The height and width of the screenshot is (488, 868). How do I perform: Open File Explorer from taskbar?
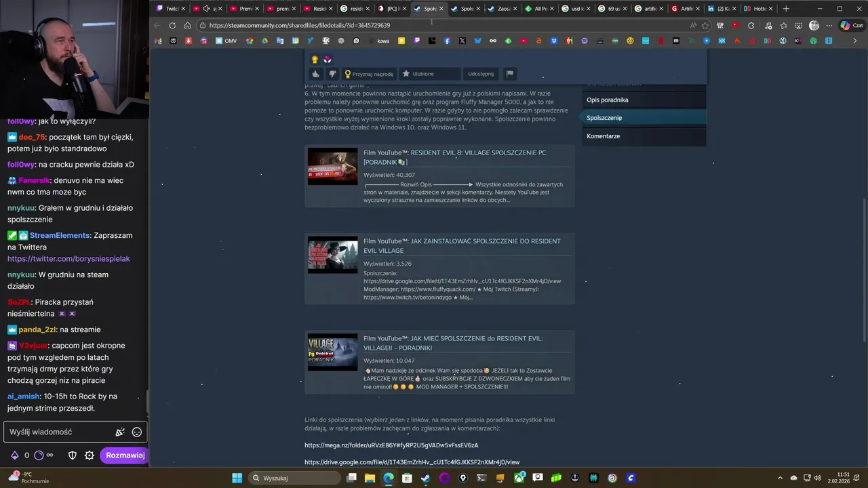pos(370,478)
